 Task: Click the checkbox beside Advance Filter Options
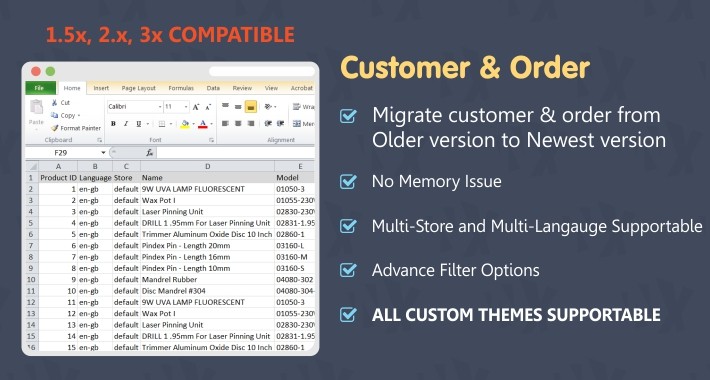tap(348, 270)
